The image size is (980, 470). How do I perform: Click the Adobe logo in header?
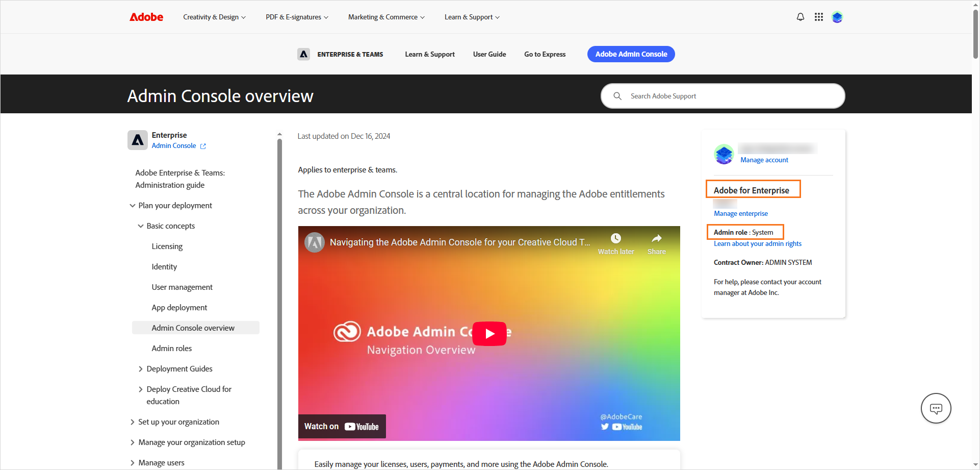click(146, 17)
